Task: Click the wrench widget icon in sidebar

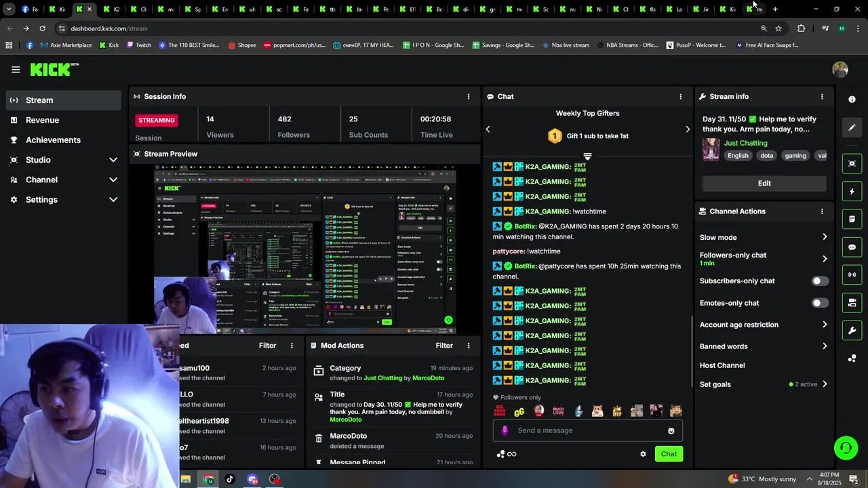Action: [x=852, y=331]
